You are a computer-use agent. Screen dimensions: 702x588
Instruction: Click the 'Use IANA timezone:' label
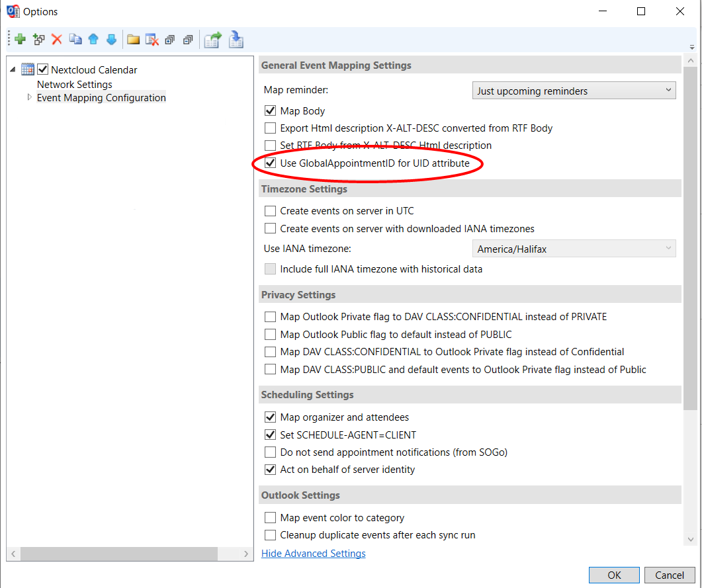[x=307, y=248]
